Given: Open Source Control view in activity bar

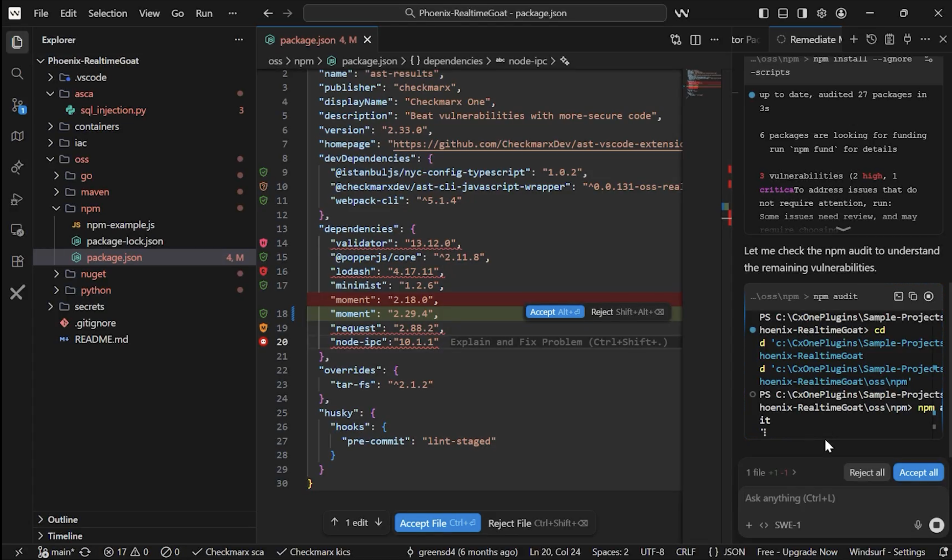Looking at the screenshot, I should coord(18,105).
